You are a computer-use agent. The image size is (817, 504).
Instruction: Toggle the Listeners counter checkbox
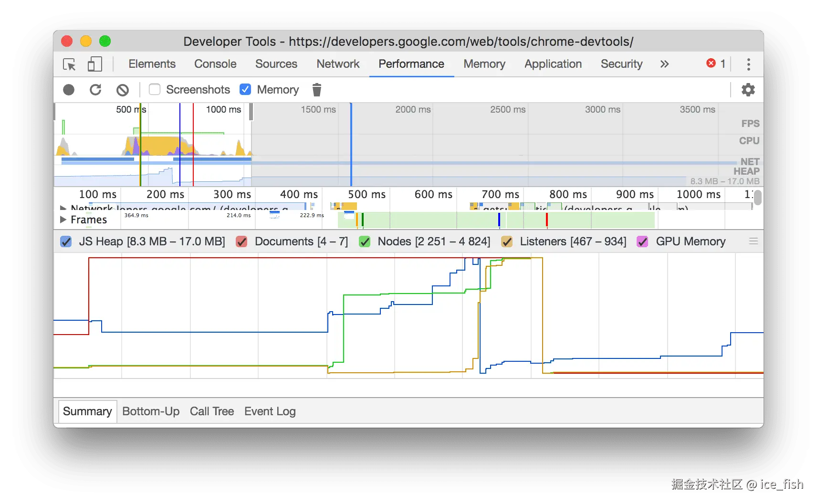pyautogui.click(x=507, y=241)
